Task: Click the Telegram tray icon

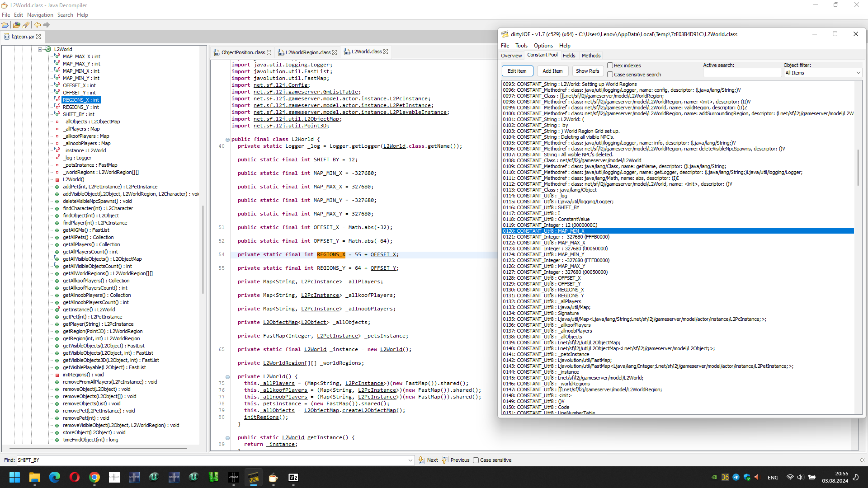Action: [736, 477]
